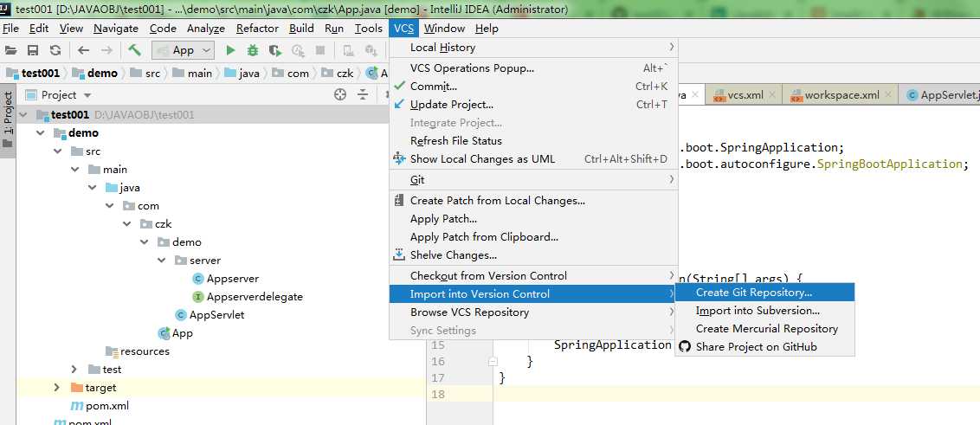Image resolution: width=980 pixels, height=425 pixels.
Task: Open the Window menu
Action: (x=444, y=28)
